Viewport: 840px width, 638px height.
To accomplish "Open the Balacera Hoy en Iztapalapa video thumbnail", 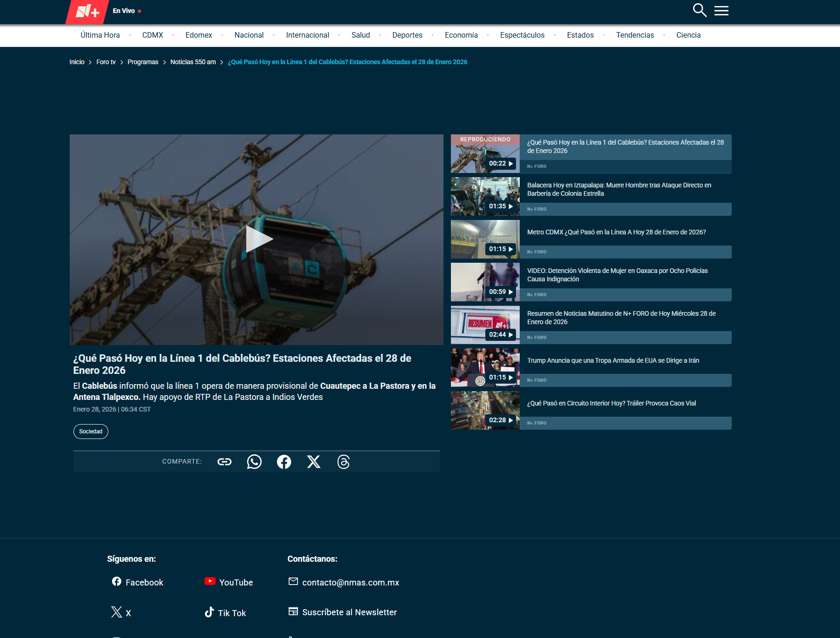I will pos(485,197).
